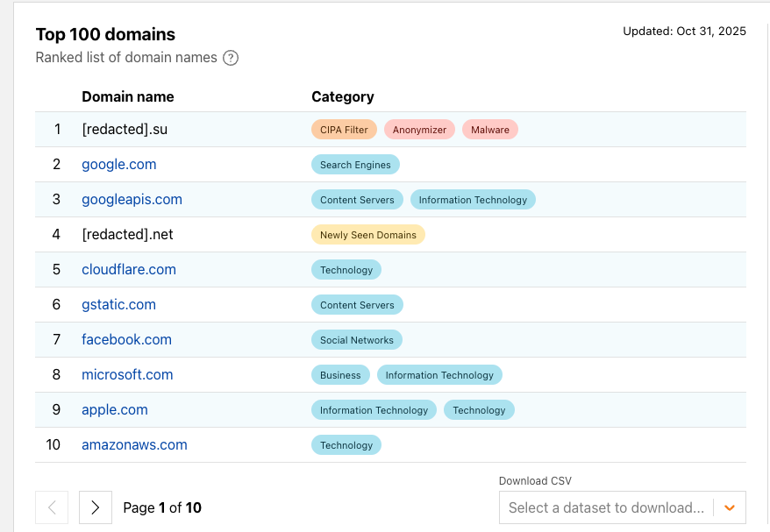
Task: Select the facebook.com domain link
Action: click(x=126, y=339)
